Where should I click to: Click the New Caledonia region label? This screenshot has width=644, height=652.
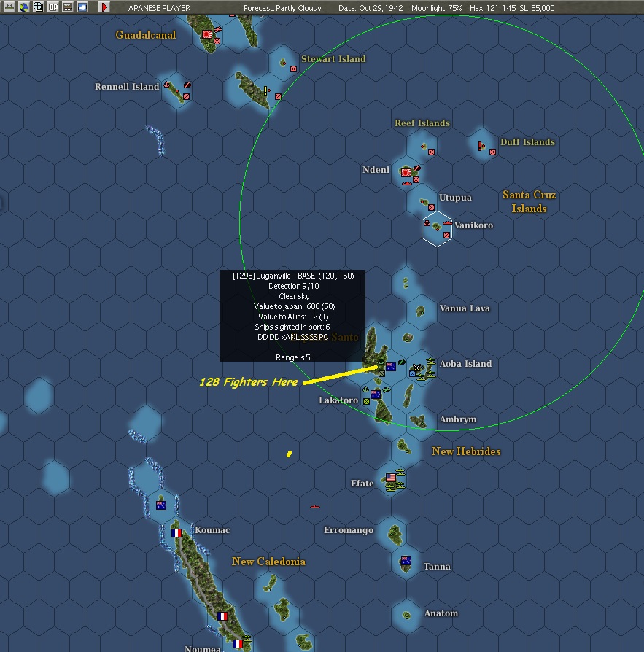[x=268, y=562]
